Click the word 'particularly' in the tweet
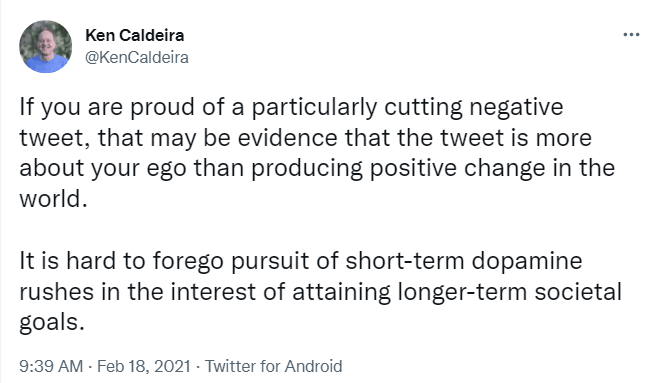Viewport: 653px width, 383px height. pos(314,107)
